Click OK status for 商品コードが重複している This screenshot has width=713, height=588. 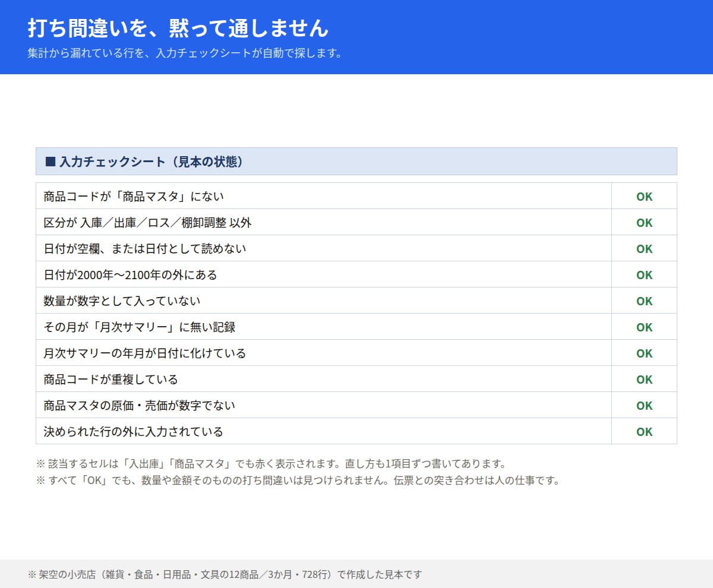coord(644,380)
